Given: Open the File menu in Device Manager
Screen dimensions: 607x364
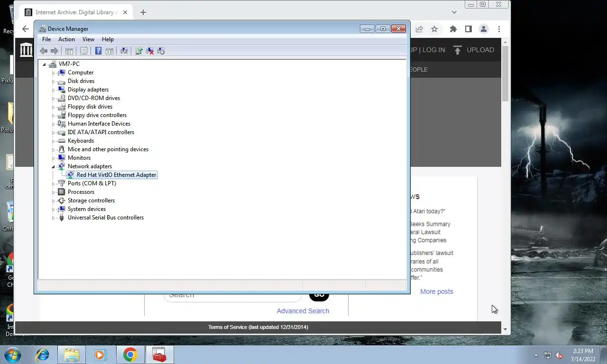Looking at the screenshot, I should pos(46,39).
